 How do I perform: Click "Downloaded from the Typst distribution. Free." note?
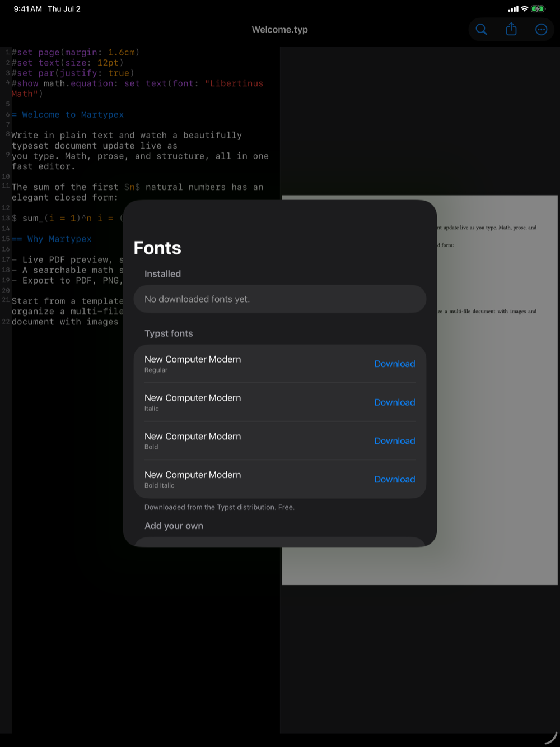pos(220,507)
